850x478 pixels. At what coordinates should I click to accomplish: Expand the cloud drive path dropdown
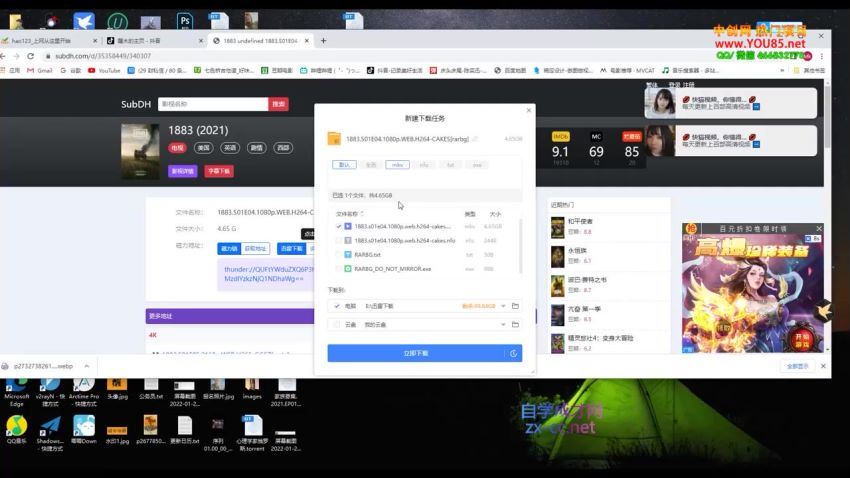[503, 325]
